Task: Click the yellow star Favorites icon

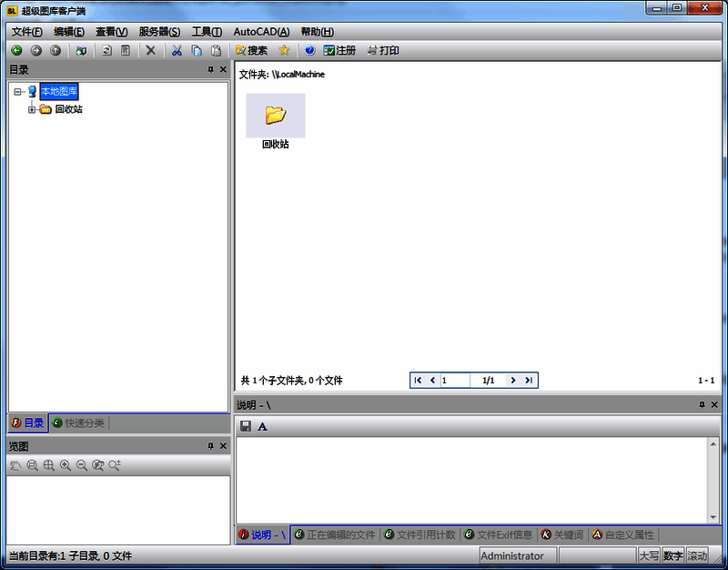Action: pos(284,51)
